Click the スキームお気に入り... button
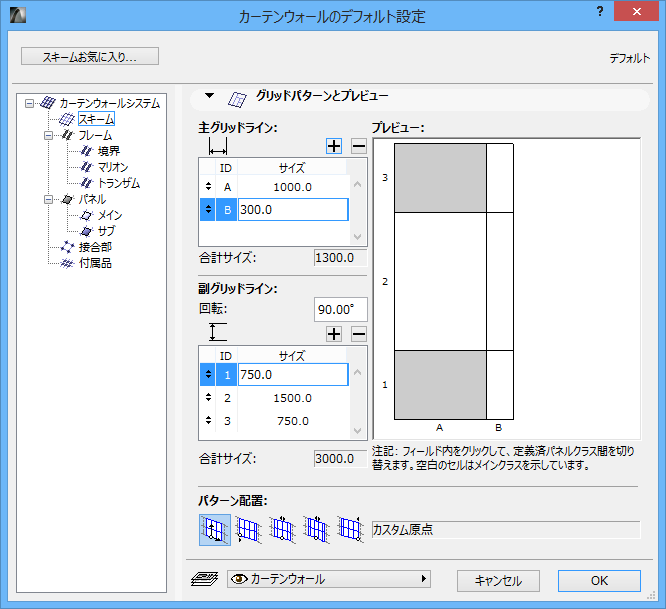666x609 pixels. click(90, 56)
